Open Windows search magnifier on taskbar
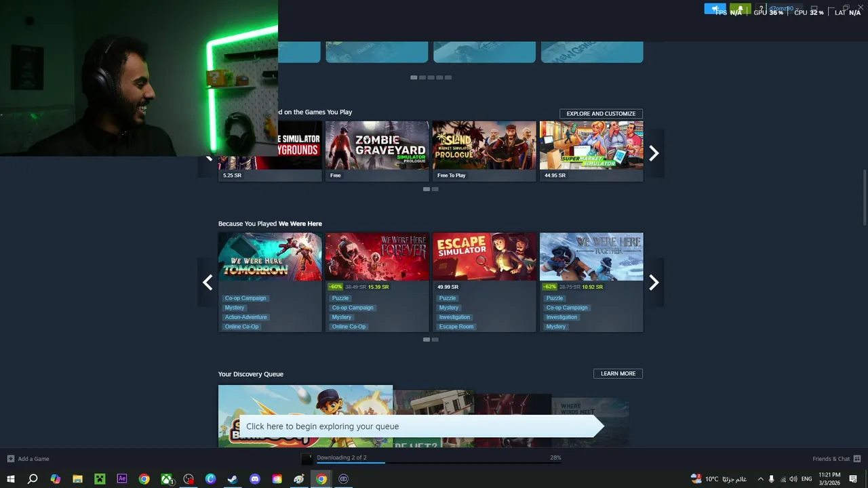Screen dimensions: 868x488 click(33, 479)
